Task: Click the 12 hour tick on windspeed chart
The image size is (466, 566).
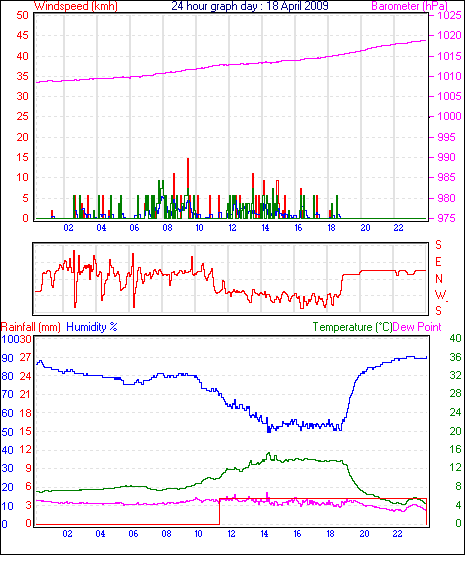Action: pos(232,228)
